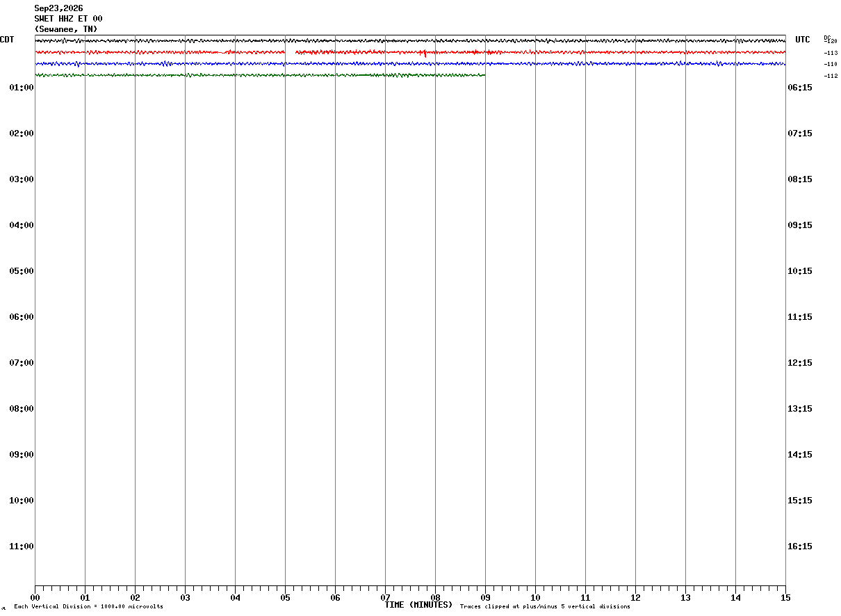
Task: Click the UTC timezone label
Action: click(x=803, y=40)
